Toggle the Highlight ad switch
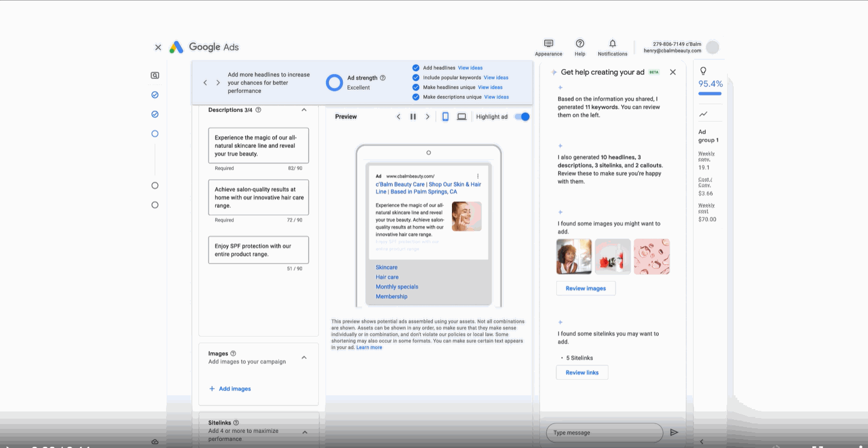868x448 pixels. coord(522,117)
